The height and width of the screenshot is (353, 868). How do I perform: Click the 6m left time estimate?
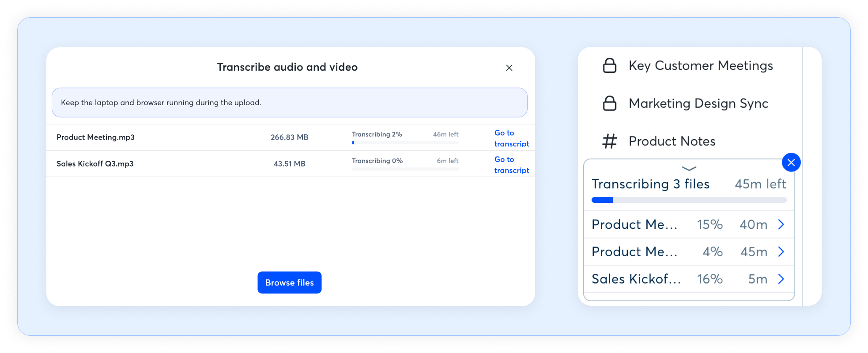448,161
